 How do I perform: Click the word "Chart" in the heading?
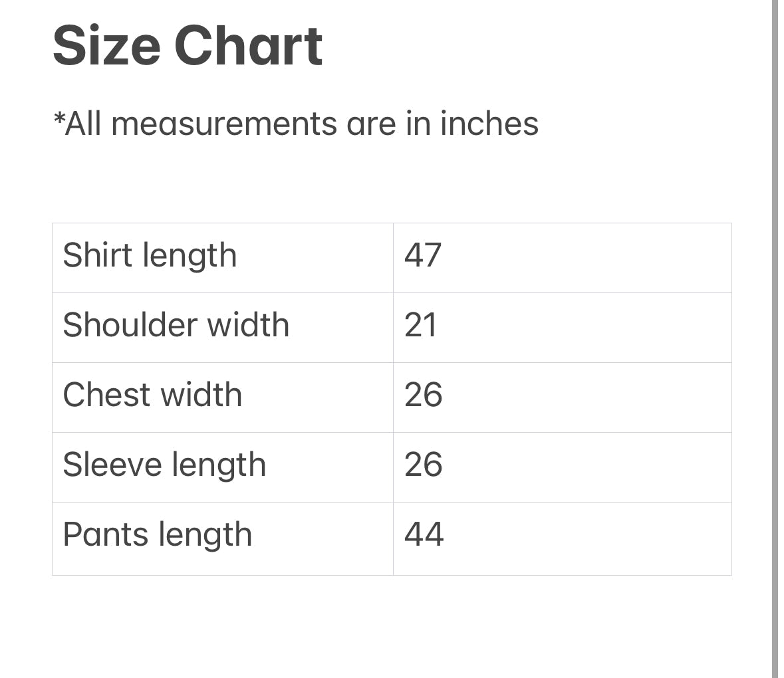pyautogui.click(x=248, y=47)
